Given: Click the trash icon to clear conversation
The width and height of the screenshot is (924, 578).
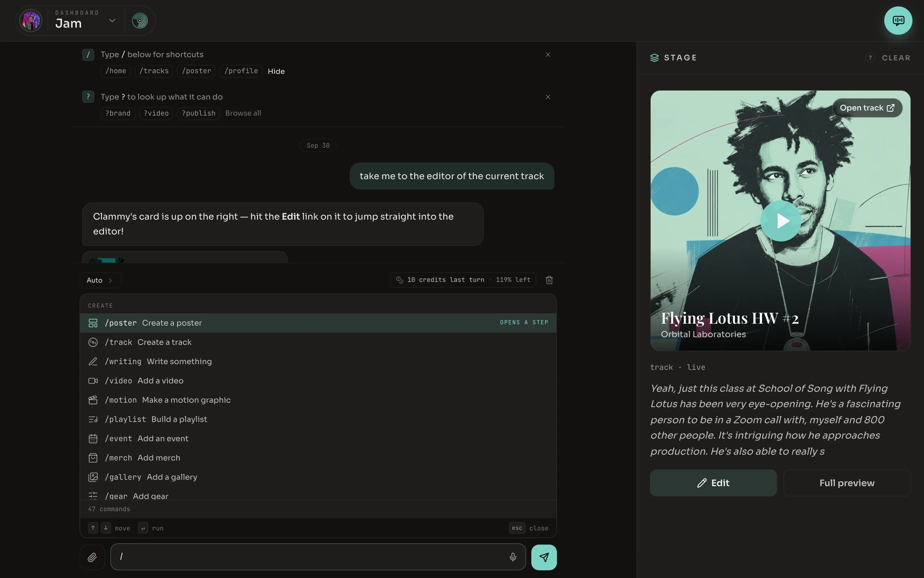Looking at the screenshot, I should (x=549, y=280).
